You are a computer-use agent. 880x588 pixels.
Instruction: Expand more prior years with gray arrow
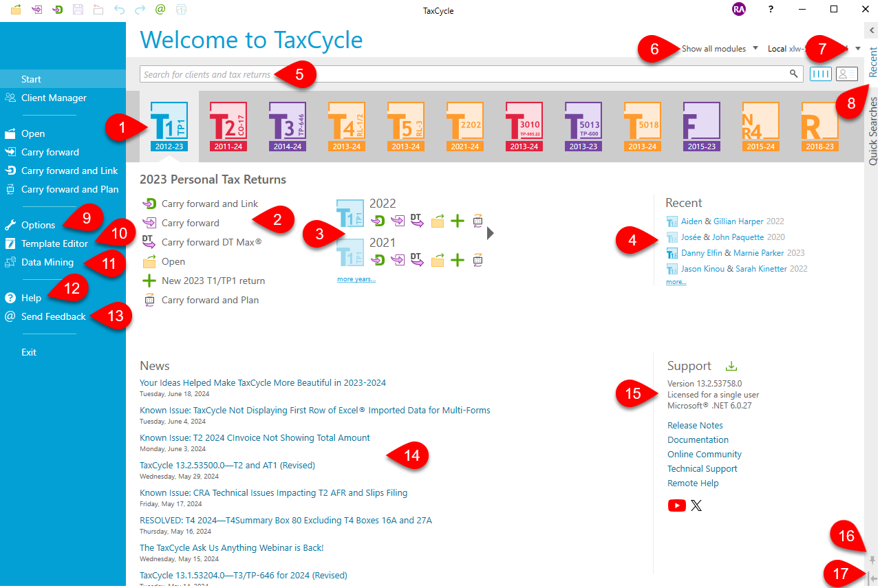coord(491,233)
